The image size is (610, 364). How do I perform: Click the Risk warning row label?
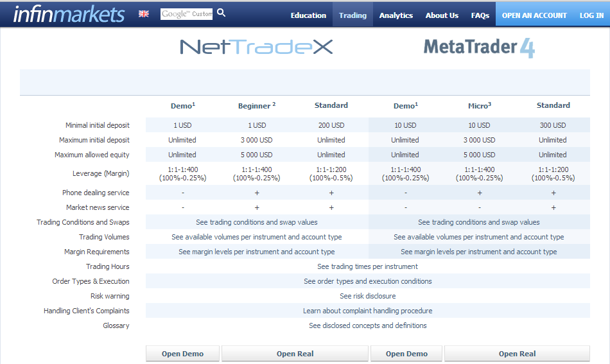click(110, 296)
